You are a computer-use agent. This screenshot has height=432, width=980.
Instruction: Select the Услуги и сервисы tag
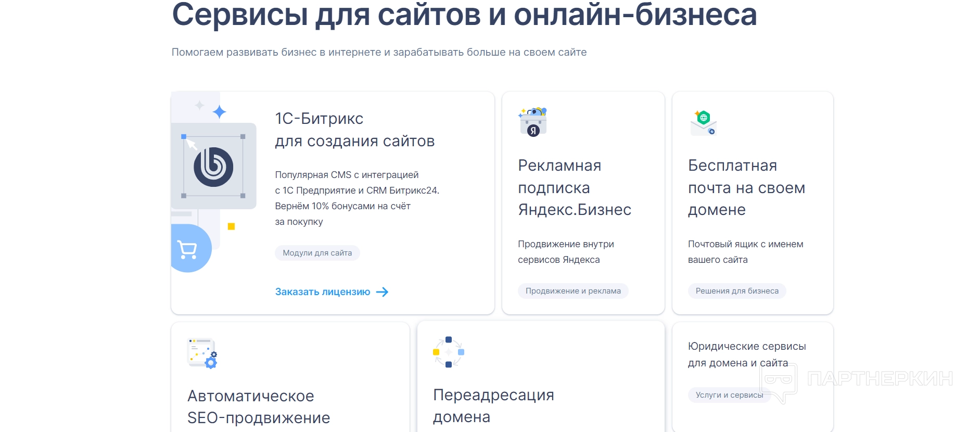729,395
